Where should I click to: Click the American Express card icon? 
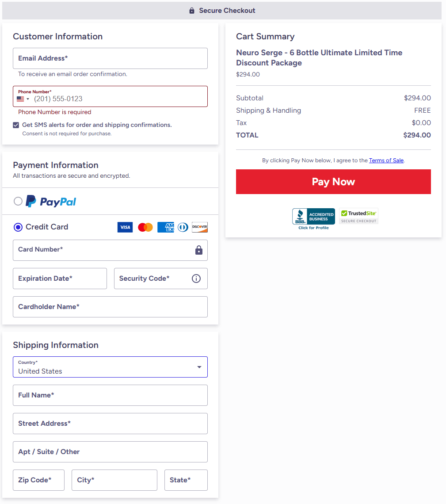click(x=166, y=227)
